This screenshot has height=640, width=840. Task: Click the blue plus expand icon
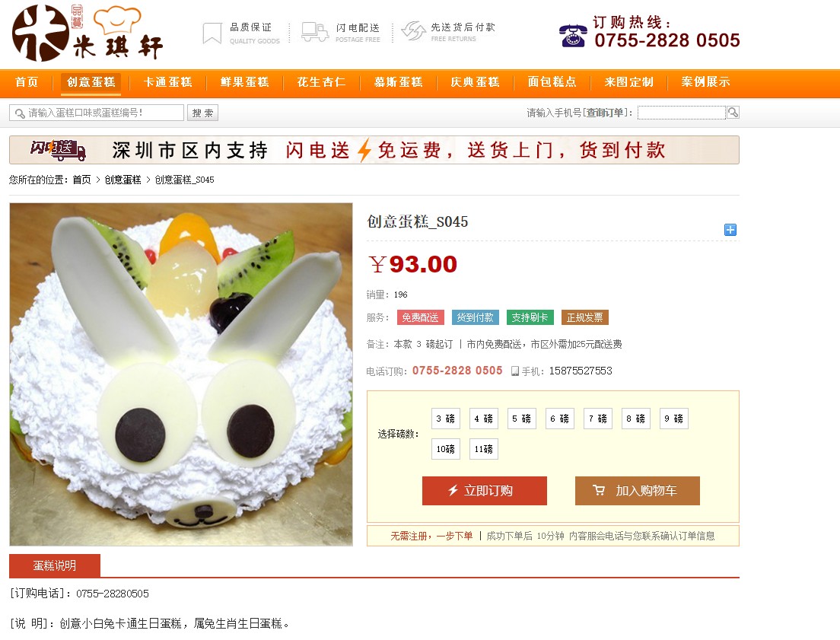click(730, 230)
